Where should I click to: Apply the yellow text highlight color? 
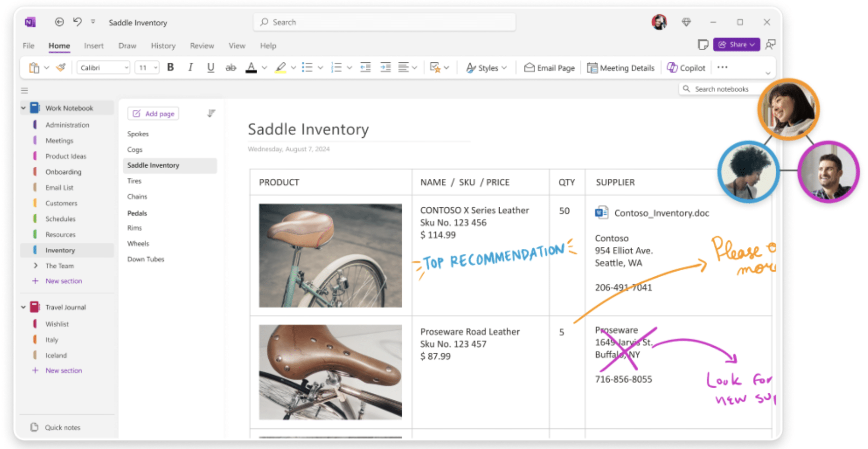pyautogui.click(x=281, y=67)
